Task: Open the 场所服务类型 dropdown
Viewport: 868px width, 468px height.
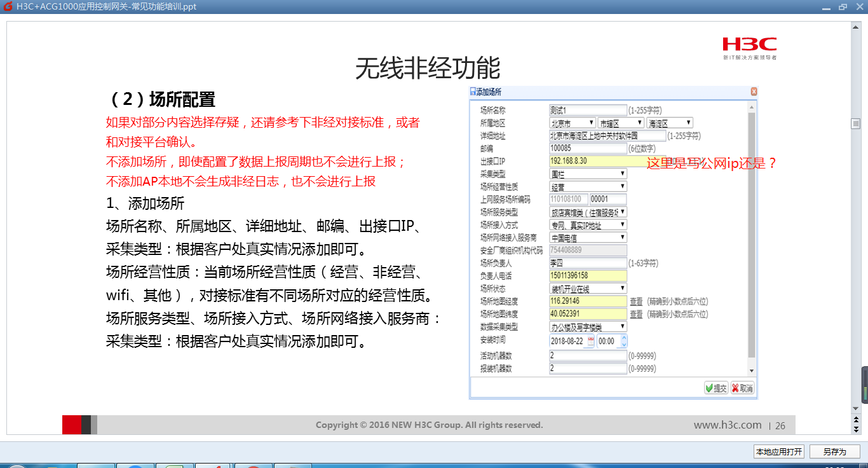Action: pyautogui.click(x=588, y=212)
